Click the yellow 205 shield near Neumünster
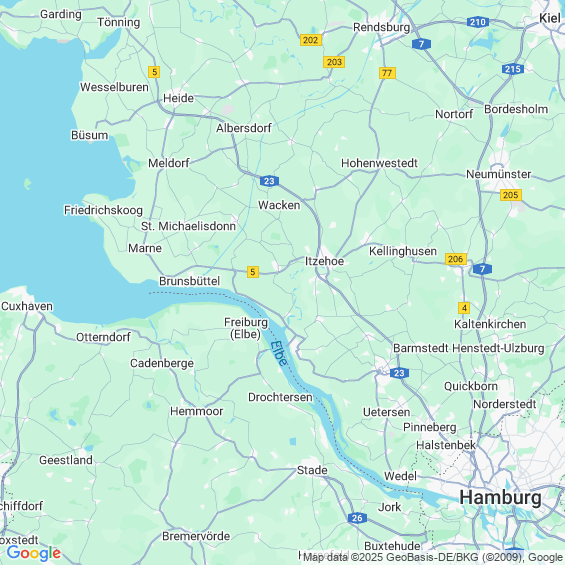 [511, 195]
